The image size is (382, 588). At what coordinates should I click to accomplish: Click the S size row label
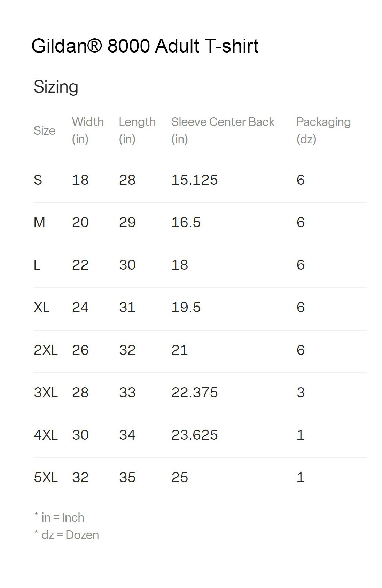click(38, 180)
